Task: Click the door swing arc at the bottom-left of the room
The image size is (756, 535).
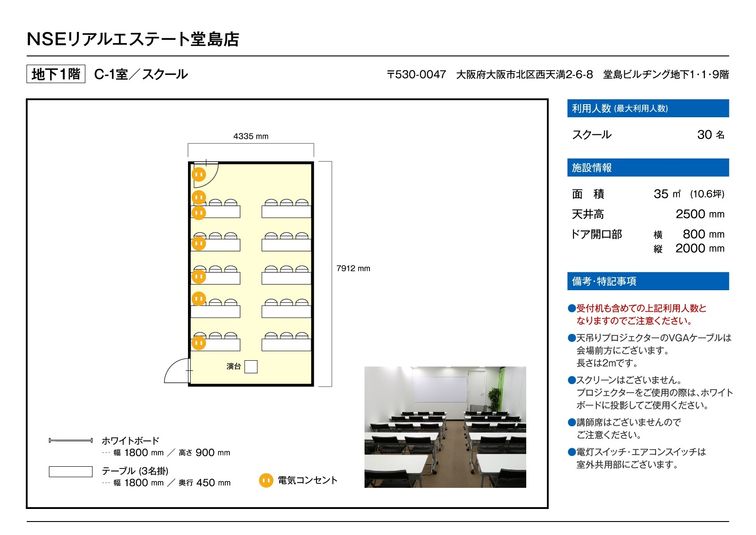Action: tap(177, 371)
